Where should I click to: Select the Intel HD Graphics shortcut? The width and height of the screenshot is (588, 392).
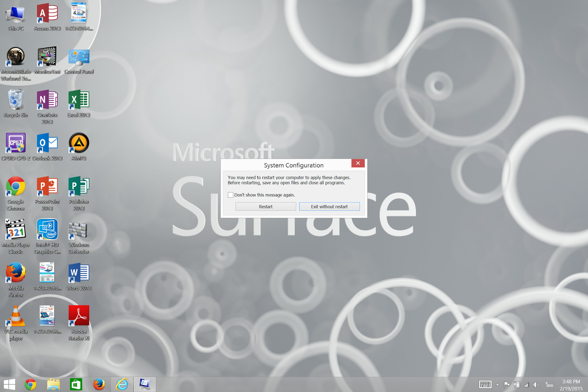(47, 237)
